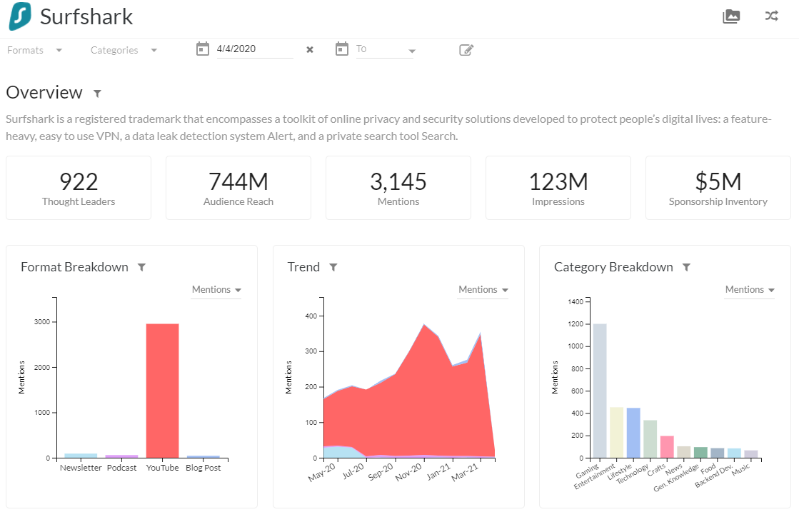799x532 pixels.
Task: Select the 922 Thought Leaders card
Action: click(79, 188)
